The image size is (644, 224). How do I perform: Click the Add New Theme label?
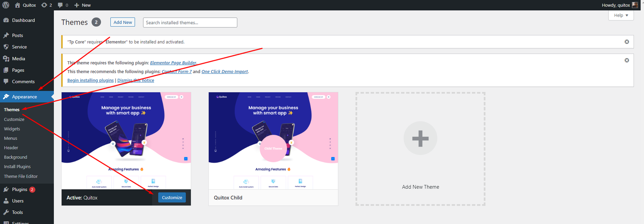point(420,187)
